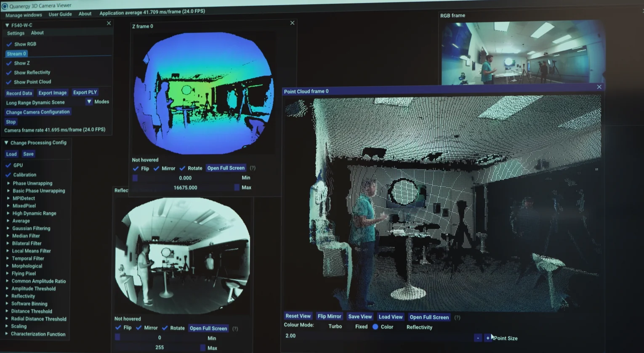The width and height of the screenshot is (644, 353).
Task: Expand the Distance Threshold node
Action: (7, 311)
